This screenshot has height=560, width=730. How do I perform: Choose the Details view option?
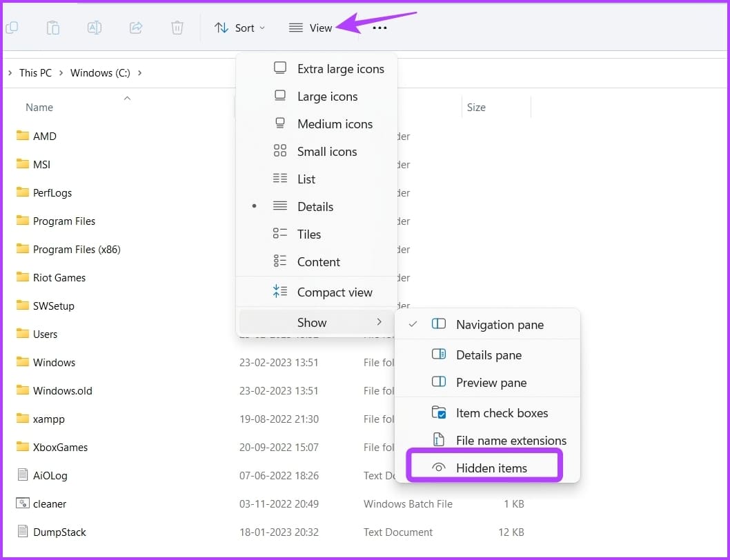[317, 206]
